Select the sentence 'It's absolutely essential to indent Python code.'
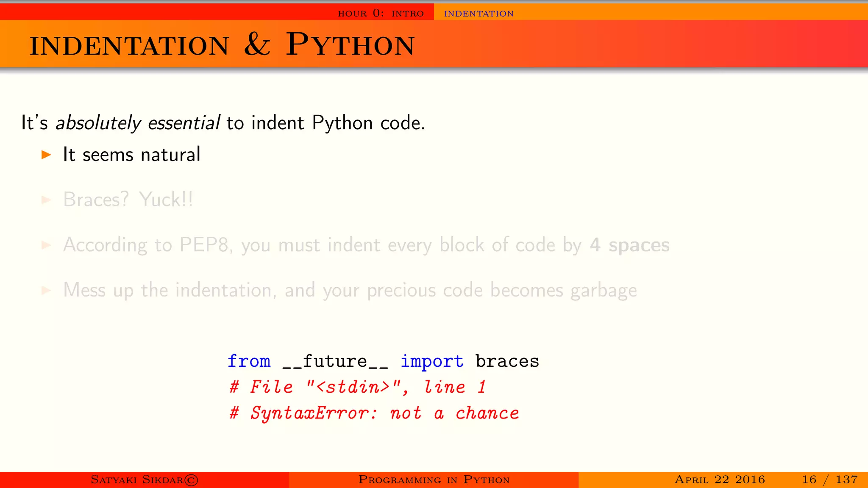868x488 pixels. click(x=223, y=123)
